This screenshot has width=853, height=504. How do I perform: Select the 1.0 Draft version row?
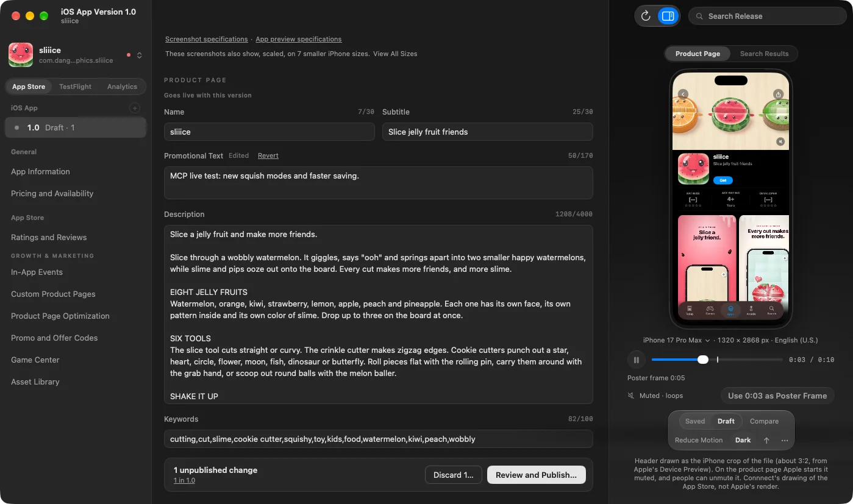(x=76, y=127)
